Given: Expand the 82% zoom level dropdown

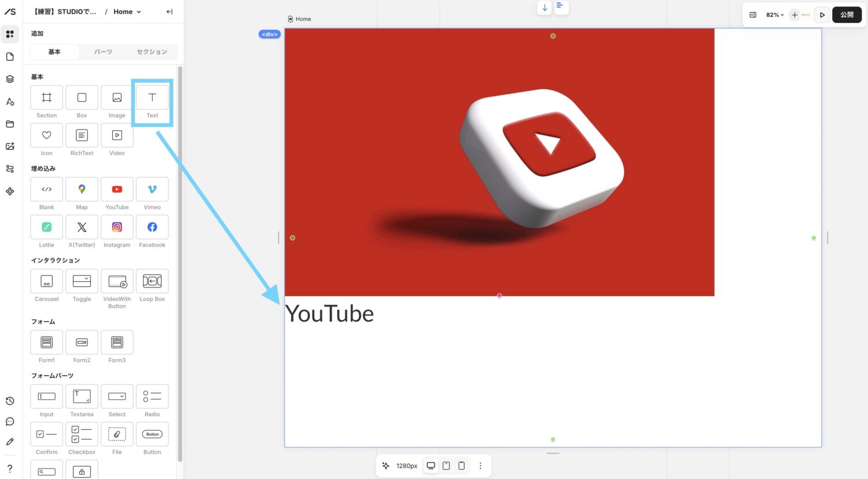Looking at the screenshot, I should (x=775, y=15).
